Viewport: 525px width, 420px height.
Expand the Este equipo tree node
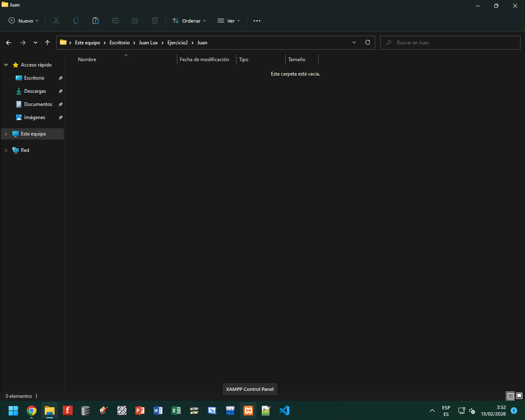(6, 134)
